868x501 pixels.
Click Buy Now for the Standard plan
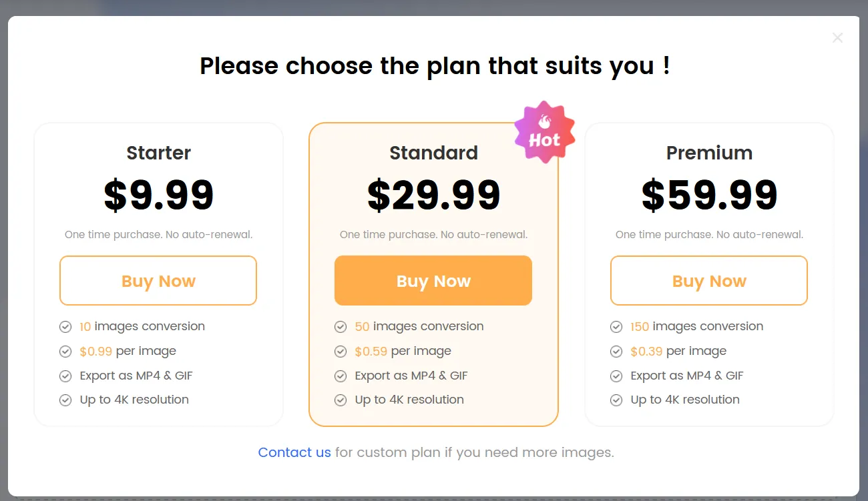click(x=433, y=280)
